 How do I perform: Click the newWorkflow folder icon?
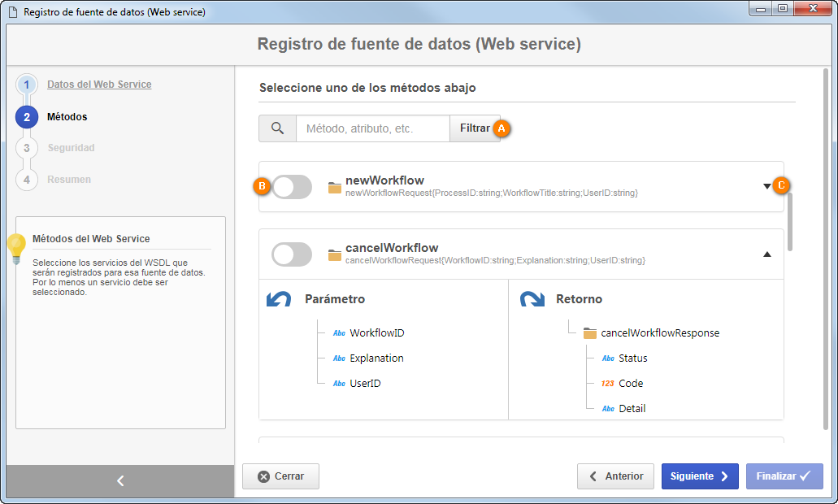coord(335,188)
